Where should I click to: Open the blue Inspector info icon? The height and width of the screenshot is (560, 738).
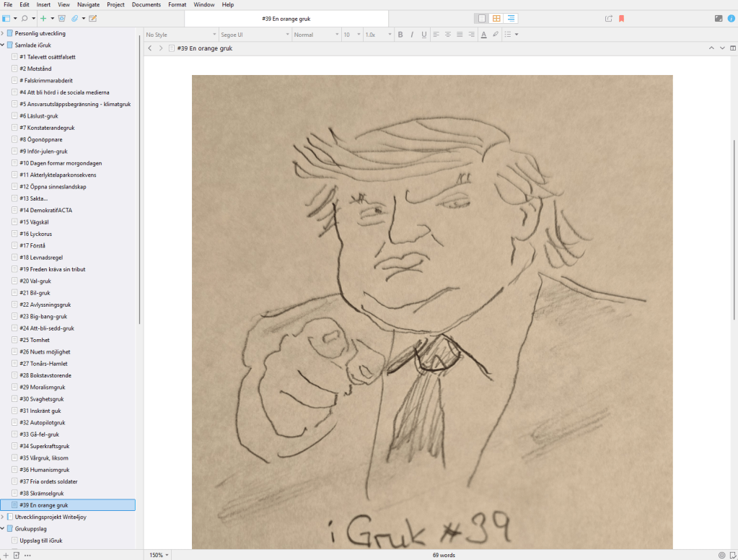730,18
